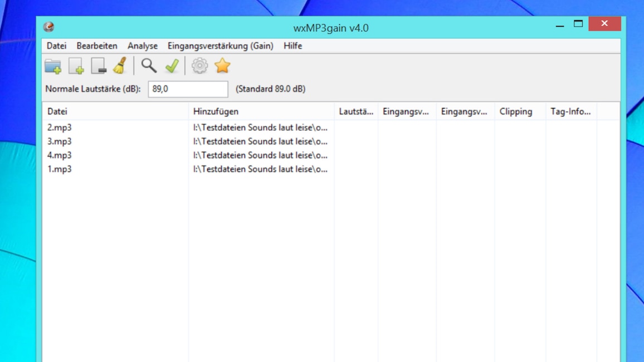
Task: Click the folder path of 3.mp3
Action: pyautogui.click(x=260, y=141)
